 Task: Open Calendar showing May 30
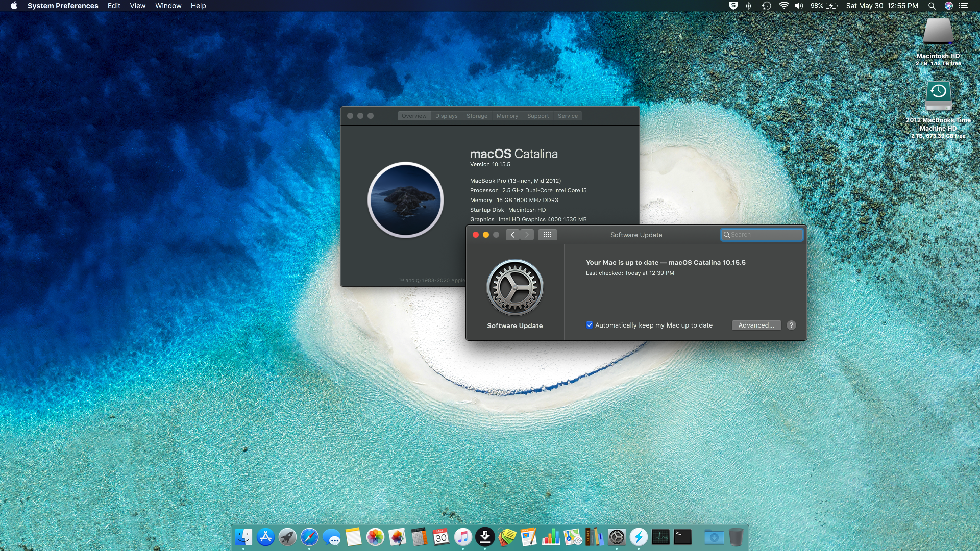(441, 537)
